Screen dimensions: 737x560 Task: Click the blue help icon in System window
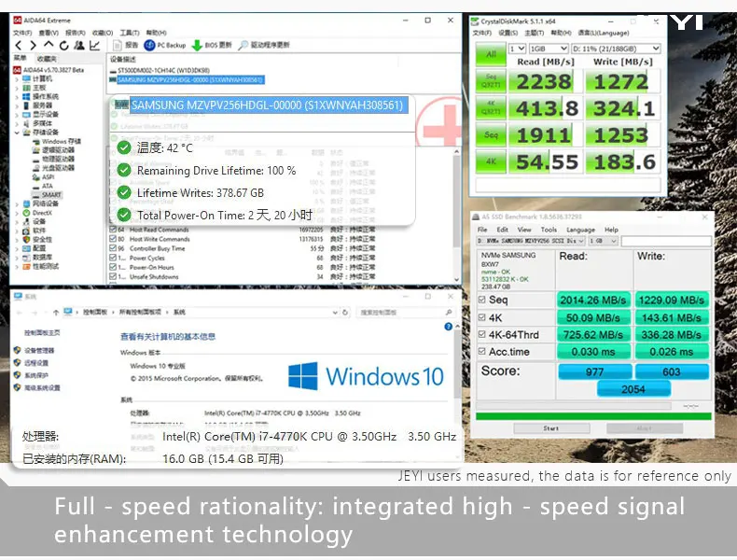pyautogui.click(x=449, y=327)
